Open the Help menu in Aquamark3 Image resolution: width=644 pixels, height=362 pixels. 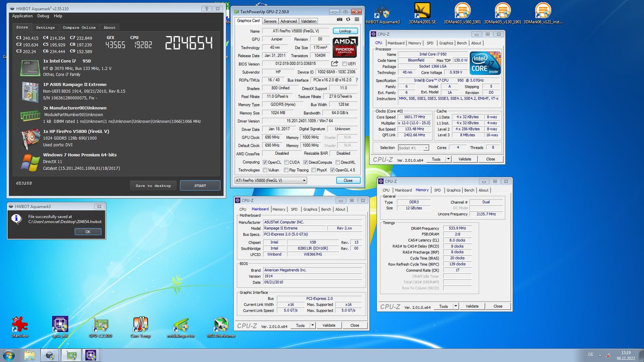point(58,16)
